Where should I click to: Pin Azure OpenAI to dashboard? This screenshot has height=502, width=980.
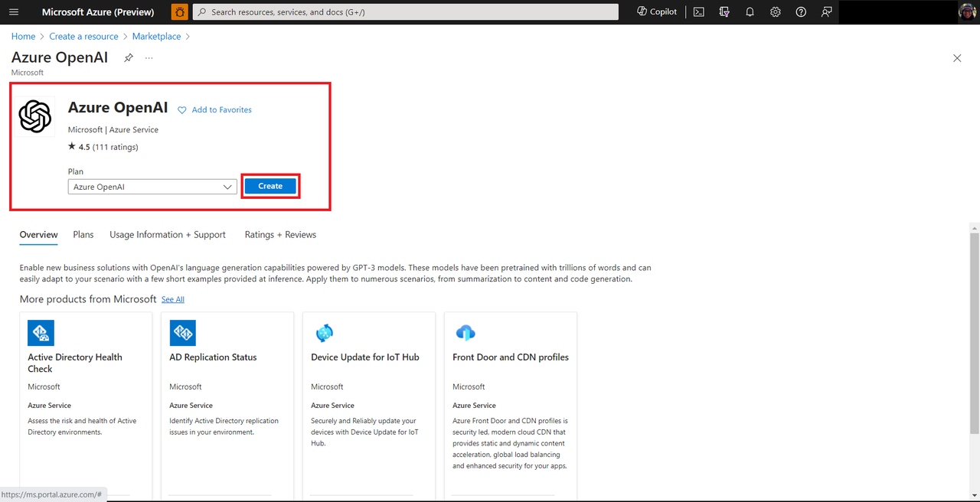(129, 58)
